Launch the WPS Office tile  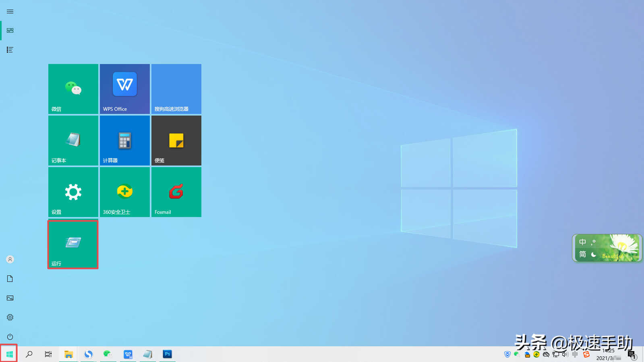pos(125,89)
